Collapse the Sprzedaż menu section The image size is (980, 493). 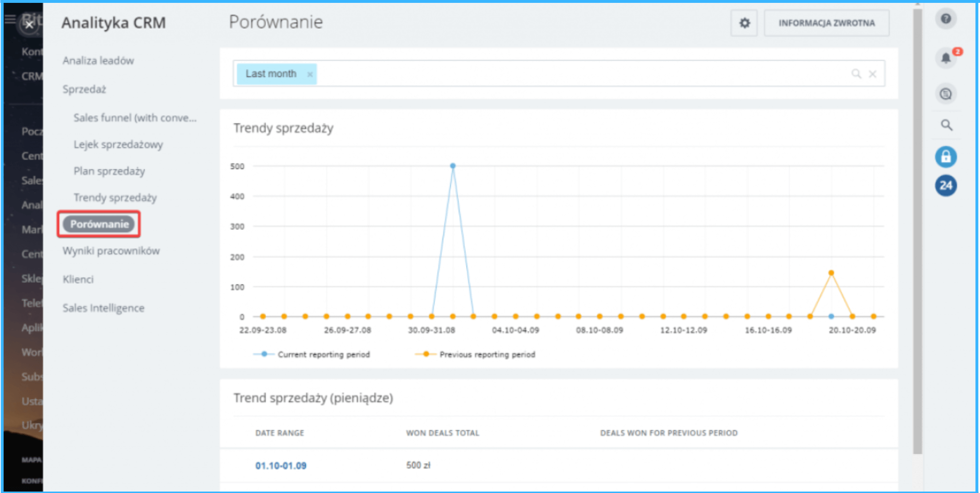[x=84, y=89]
